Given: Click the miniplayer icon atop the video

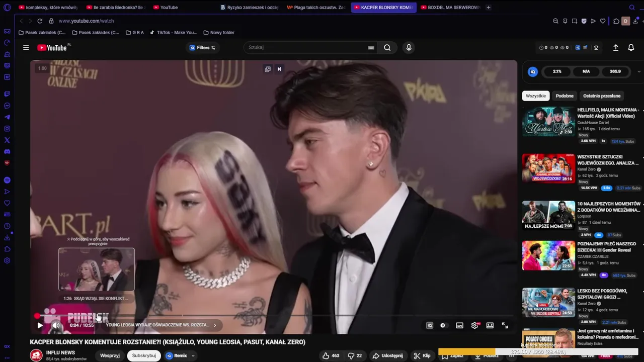Looking at the screenshot, I should (268, 69).
